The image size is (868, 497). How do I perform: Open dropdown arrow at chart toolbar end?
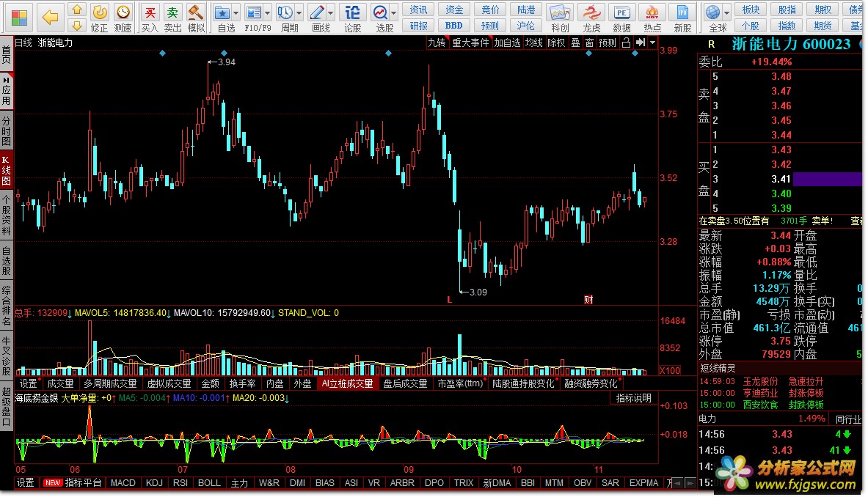(x=653, y=43)
